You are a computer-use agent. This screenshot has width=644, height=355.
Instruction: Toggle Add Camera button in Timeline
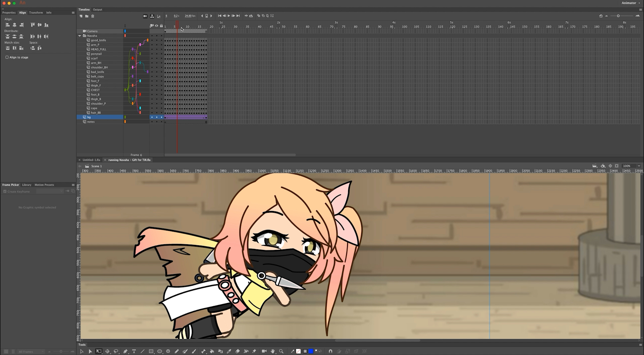click(145, 16)
